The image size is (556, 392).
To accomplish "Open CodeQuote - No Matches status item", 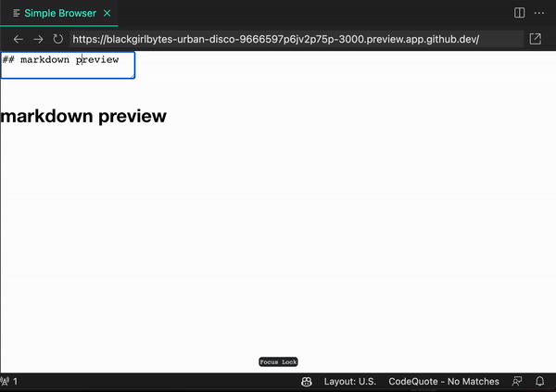I will point(444,382).
